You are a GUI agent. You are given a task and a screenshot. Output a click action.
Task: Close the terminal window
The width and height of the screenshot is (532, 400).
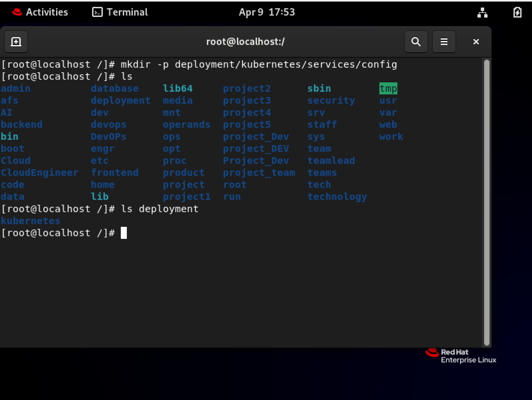476,42
